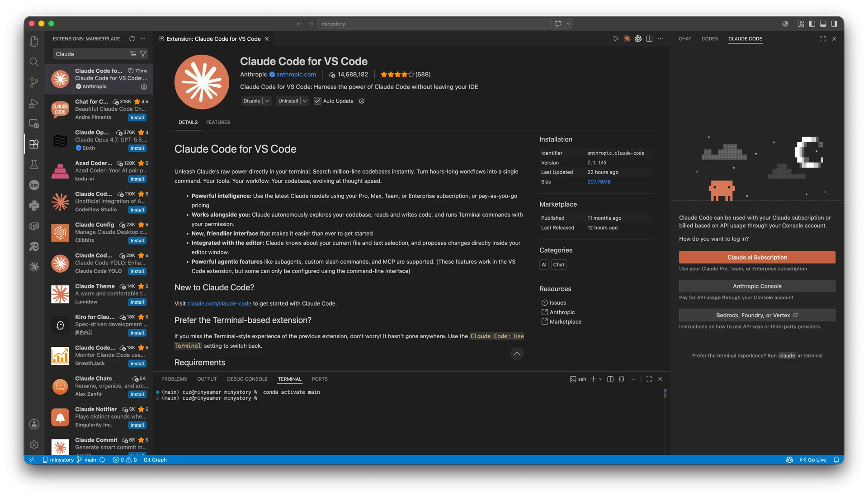868x496 pixels.
Task: Open Bedrock, Foundry, or Vertex instructions
Action: pyautogui.click(x=757, y=315)
